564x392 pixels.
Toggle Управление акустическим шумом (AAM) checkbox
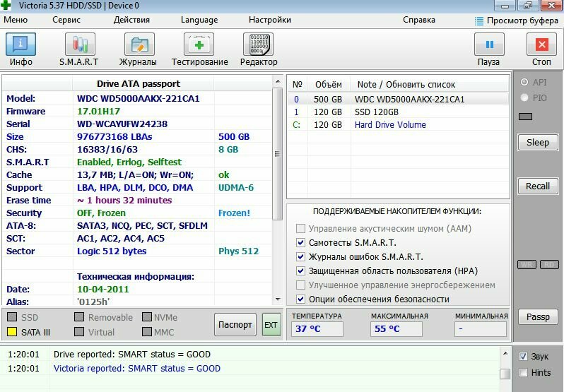pos(300,228)
